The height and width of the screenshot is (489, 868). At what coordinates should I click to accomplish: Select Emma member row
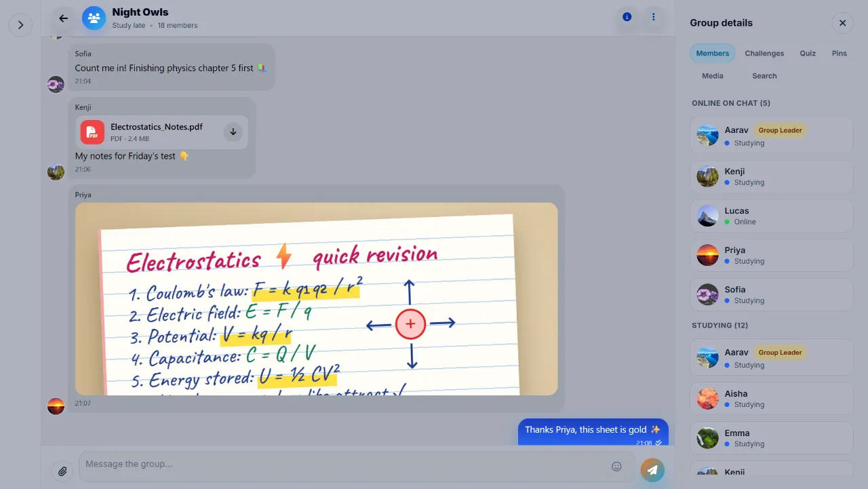click(772, 438)
